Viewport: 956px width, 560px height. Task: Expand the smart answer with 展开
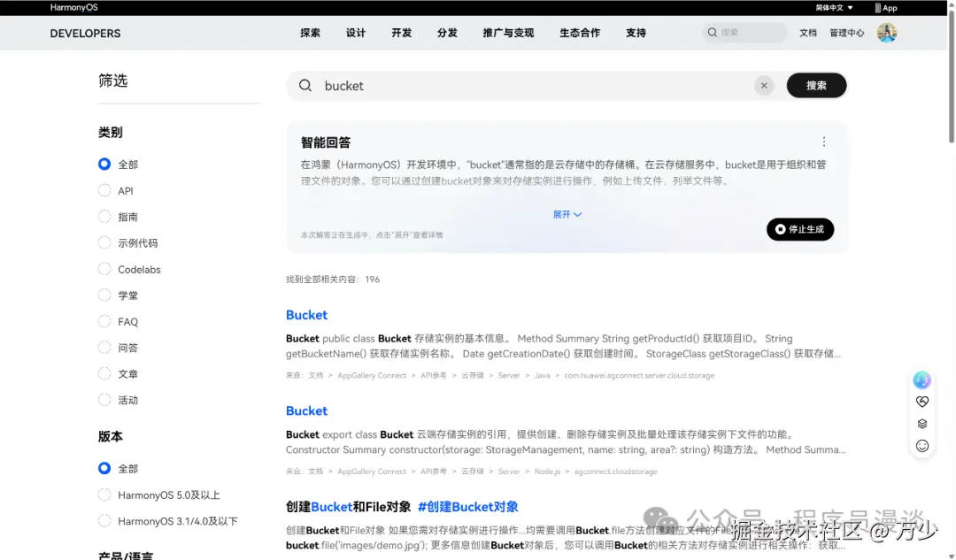567,214
